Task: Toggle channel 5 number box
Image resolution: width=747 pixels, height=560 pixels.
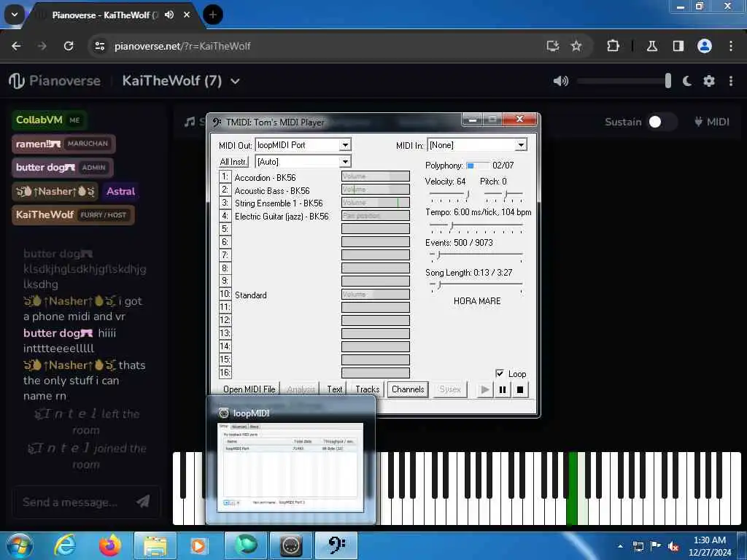Action: 225,228
